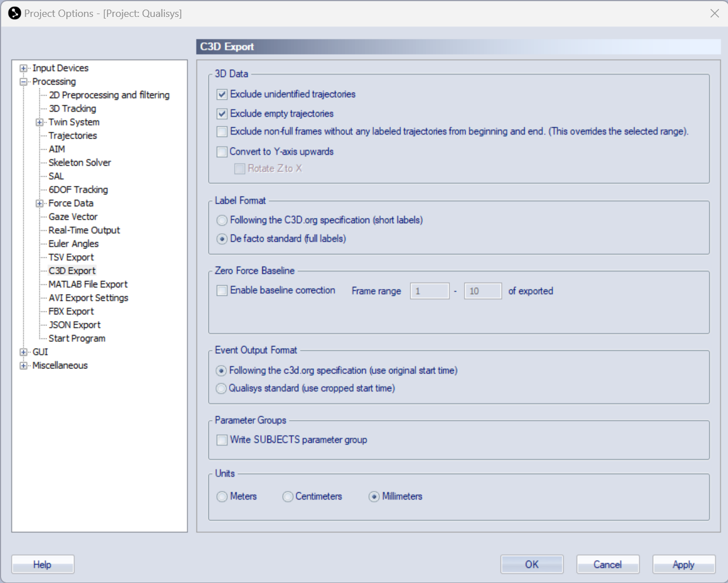The height and width of the screenshot is (583, 728).
Task: Expand the GUI tree node
Action: pos(24,352)
